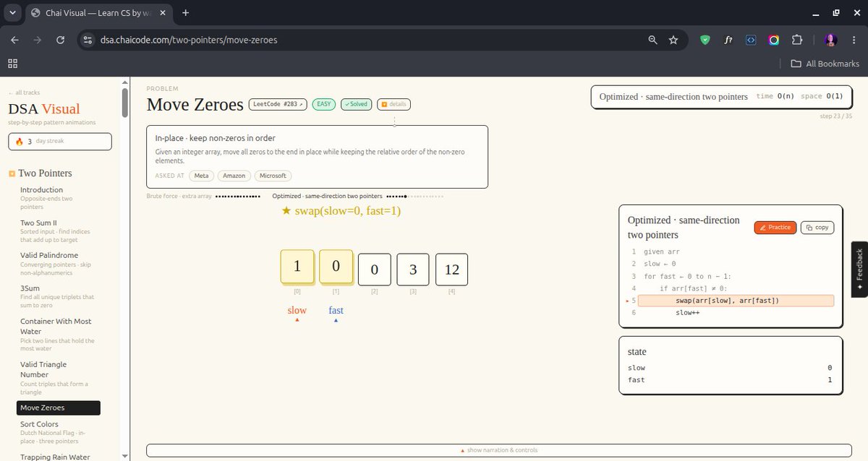Image resolution: width=868 pixels, height=461 pixels.
Task: Collapse the problem details toggle
Action: click(393, 104)
